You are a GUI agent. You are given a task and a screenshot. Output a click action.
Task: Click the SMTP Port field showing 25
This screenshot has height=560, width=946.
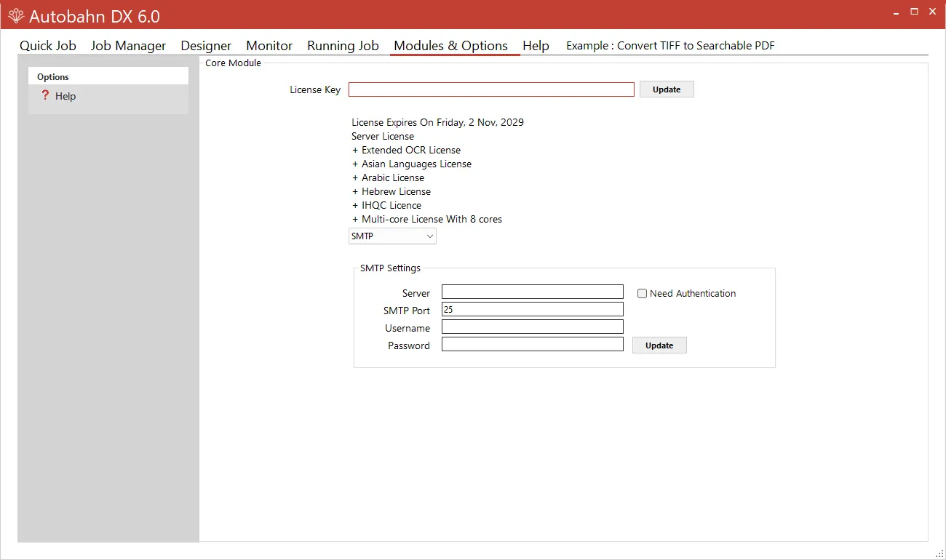(532, 309)
